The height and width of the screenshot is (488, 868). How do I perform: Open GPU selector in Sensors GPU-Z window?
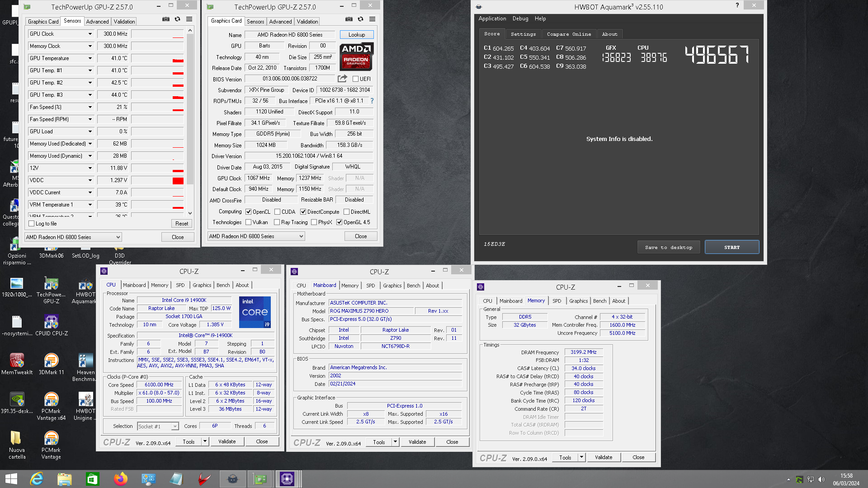coord(73,237)
